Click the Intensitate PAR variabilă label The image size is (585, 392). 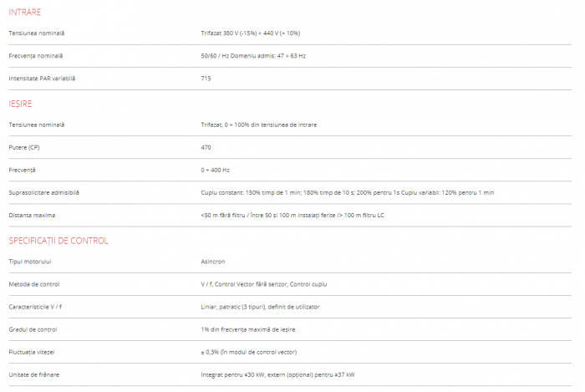(x=42, y=79)
